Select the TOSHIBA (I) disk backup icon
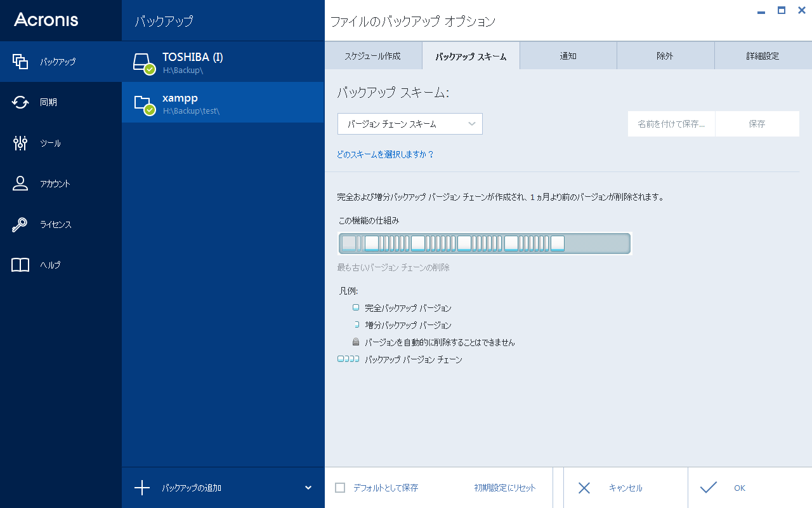 click(x=144, y=63)
